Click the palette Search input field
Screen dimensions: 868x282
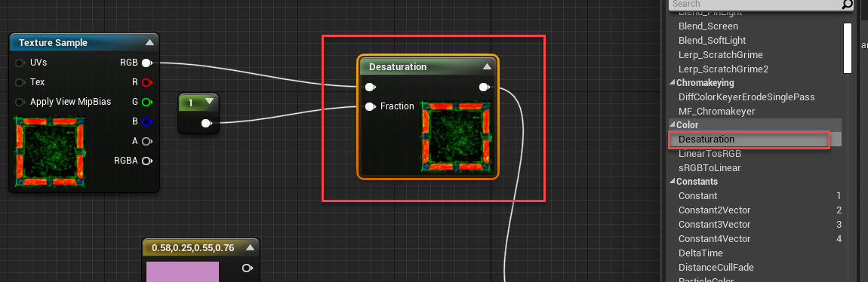tap(756, 5)
